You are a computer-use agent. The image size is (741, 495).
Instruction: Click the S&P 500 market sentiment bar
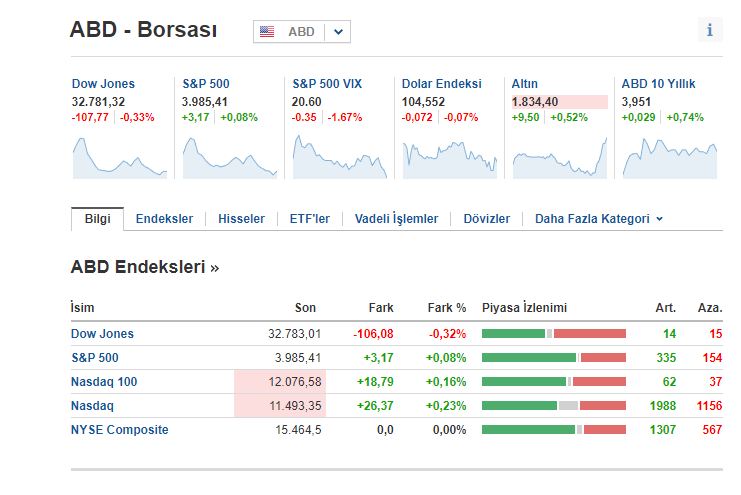(x=553, y=358)
